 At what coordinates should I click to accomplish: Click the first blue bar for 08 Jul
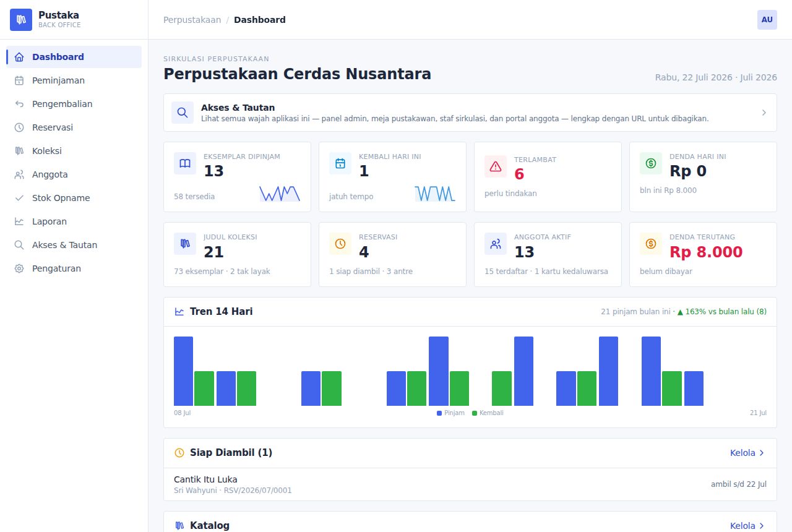pyautogui.click(x=183, y=371)
